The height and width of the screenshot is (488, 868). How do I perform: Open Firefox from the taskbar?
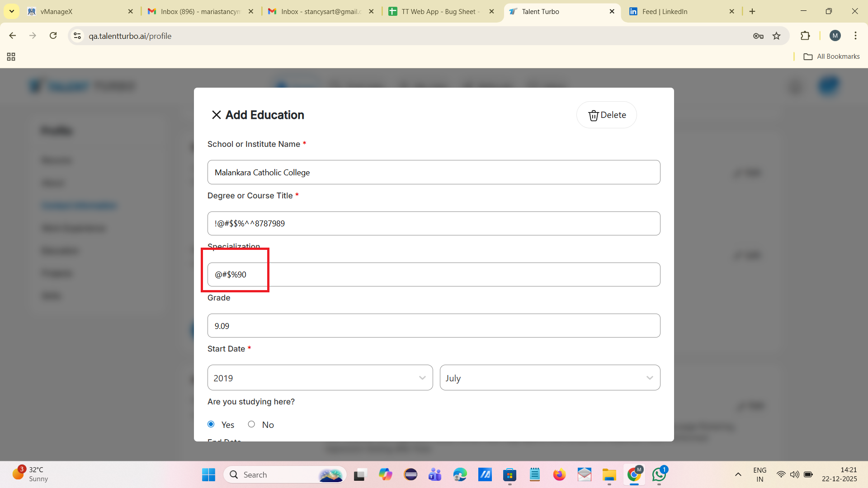click(559, 474)
